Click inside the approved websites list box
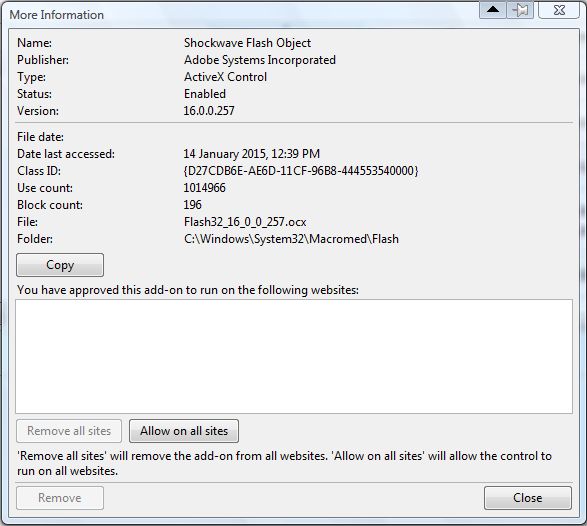The width and height of the screenshot is (587, 526). 294,356
